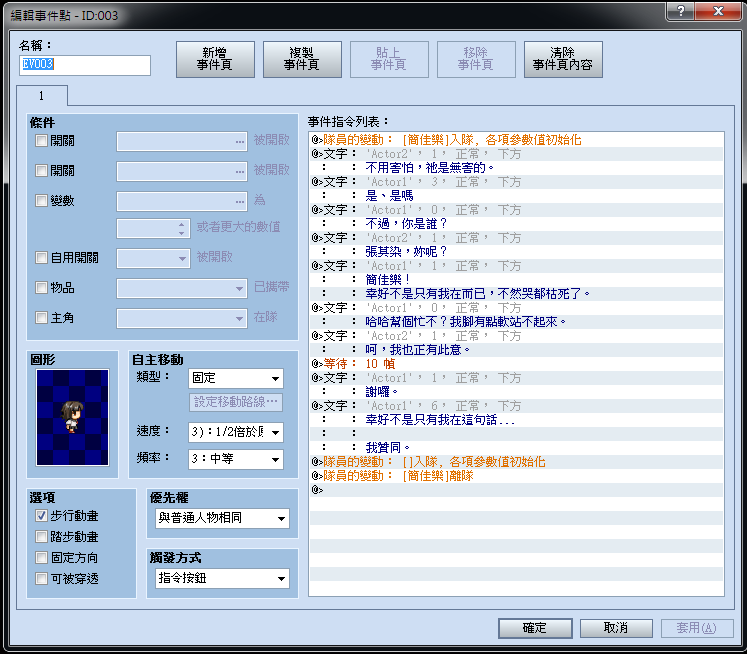Check the 固定方向 option
Image resolution: width=747 pixels, height=654 pixels.
click(41, 557)
